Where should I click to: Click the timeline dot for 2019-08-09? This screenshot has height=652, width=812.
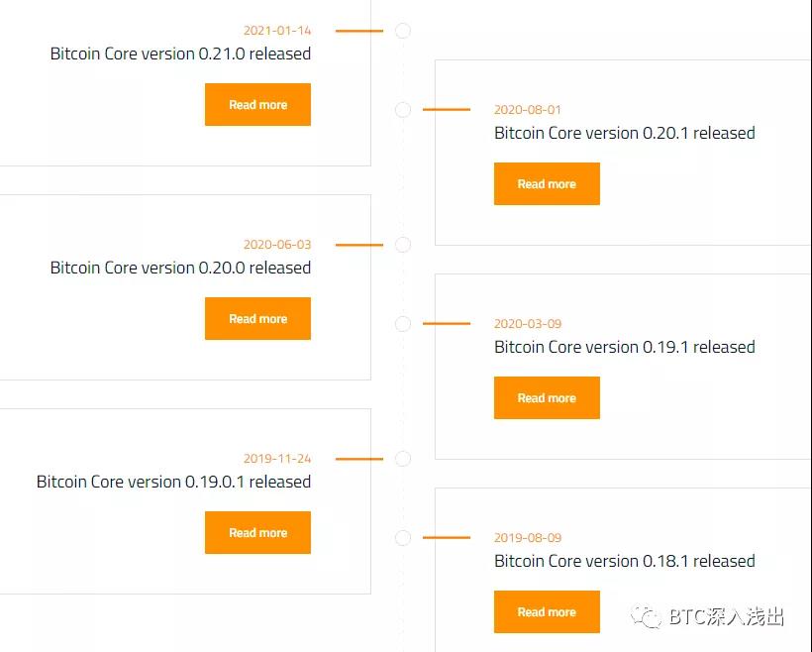pos(402,538)
